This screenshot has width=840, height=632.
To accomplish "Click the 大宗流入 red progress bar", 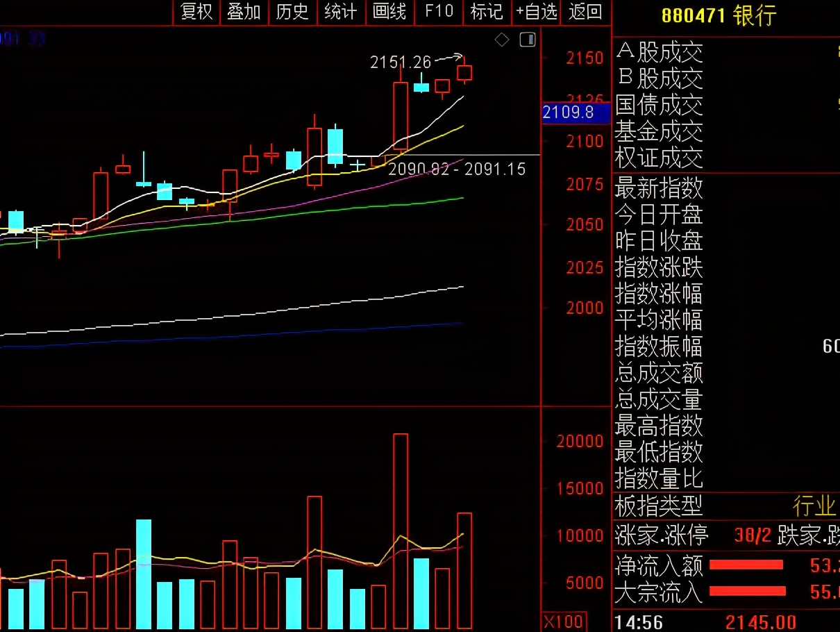I will (x=746, y=592).
